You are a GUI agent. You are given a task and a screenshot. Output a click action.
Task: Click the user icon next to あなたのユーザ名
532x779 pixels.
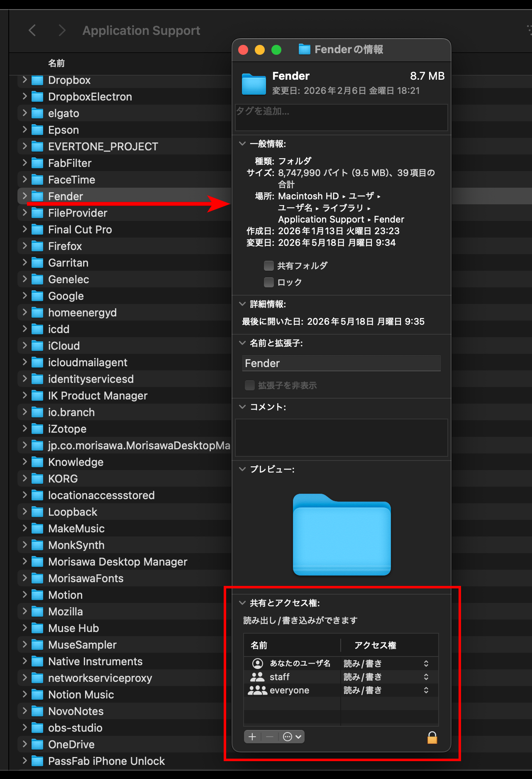pyautogui.click(x=258, y=664)
